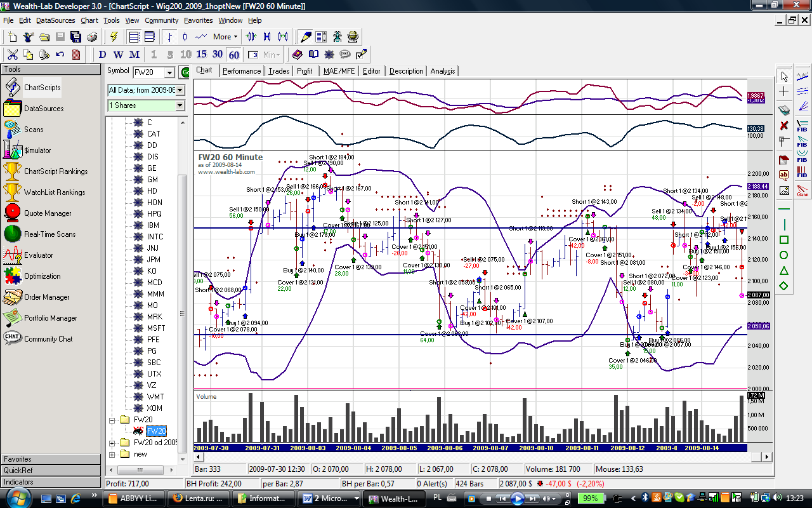
Task: Click the green Go button
Action: pyautogui.click(x=185, y=72)
